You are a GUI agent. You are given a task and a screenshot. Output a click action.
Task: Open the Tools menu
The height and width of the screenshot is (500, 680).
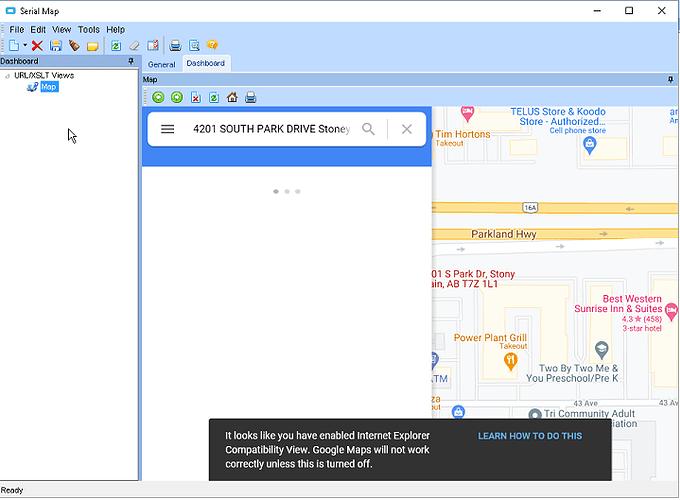tap(88, 29)
